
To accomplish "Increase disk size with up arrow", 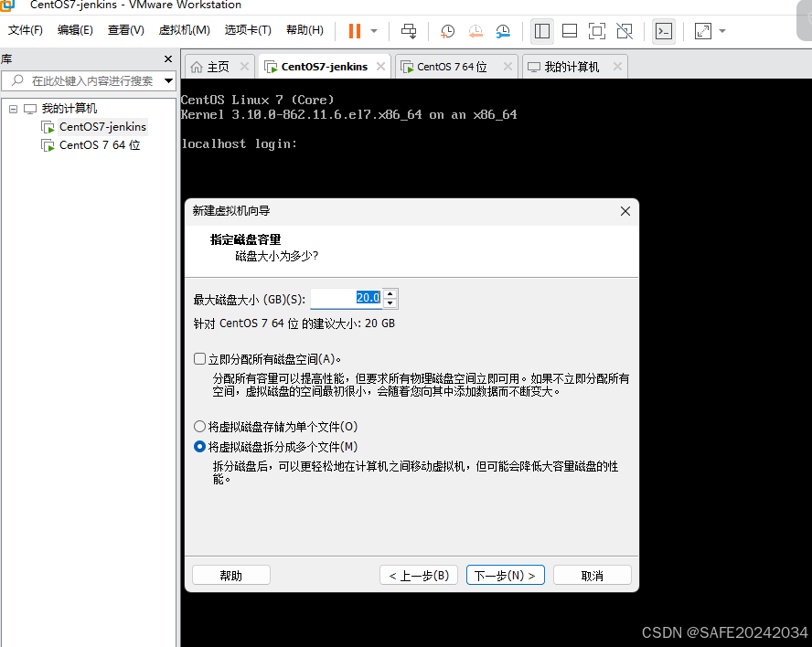I will coord(390,293).
